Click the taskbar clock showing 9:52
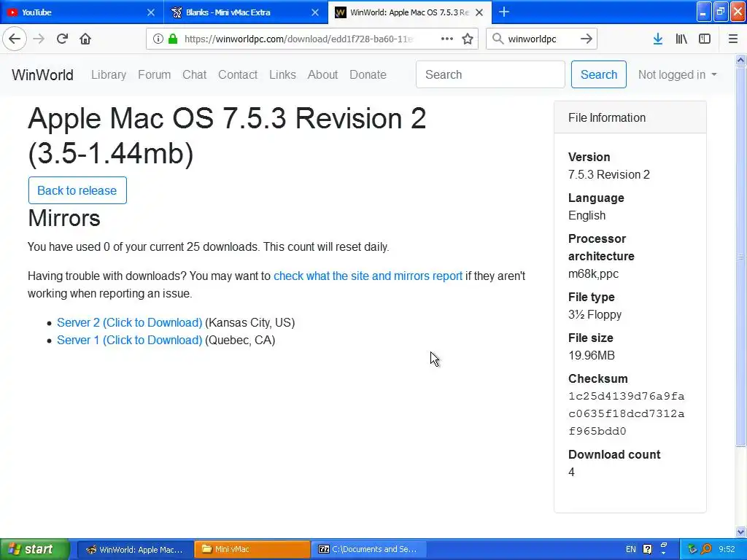 coord(727,549)
